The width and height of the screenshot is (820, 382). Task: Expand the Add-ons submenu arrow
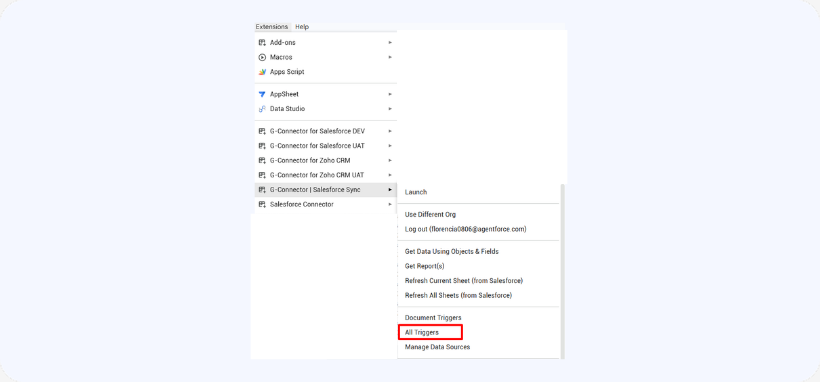pyautogui.click(x=390, y=42)
